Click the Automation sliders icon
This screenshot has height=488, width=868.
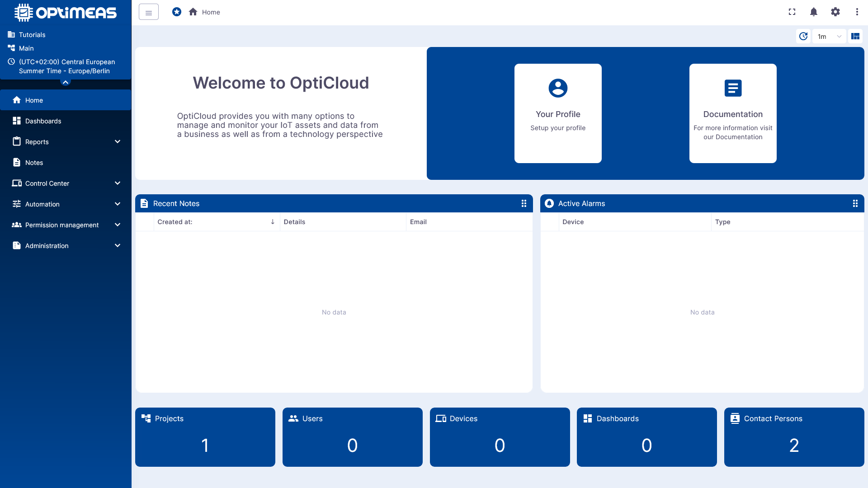pyautogui.click(x=17, y=204)
